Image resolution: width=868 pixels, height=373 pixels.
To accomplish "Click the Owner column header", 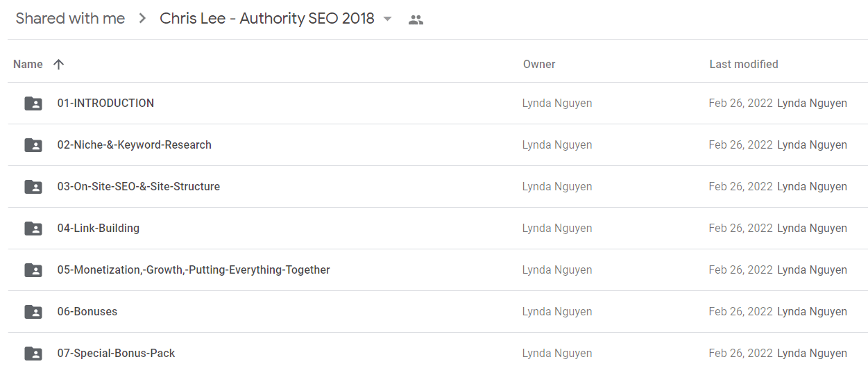I will [539, 64].
